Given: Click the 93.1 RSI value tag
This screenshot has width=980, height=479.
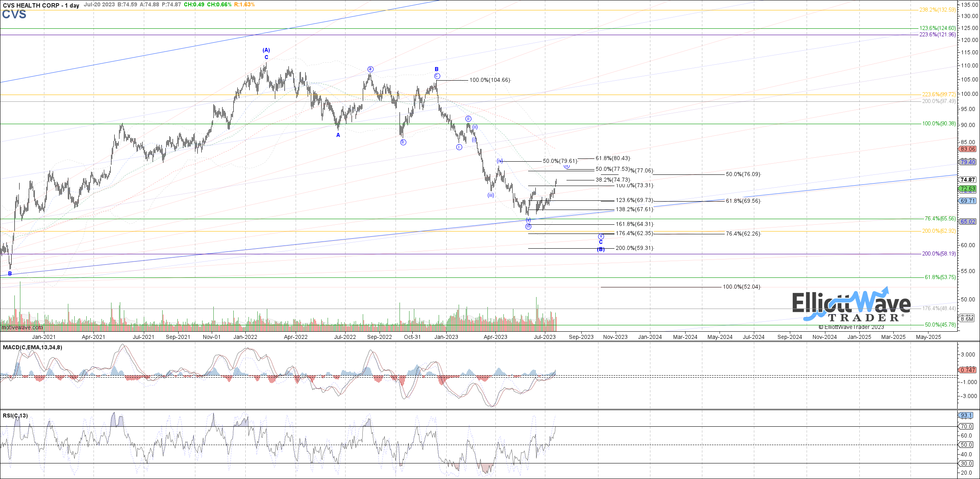Looking at the screenshot, I should coord(967,416).
